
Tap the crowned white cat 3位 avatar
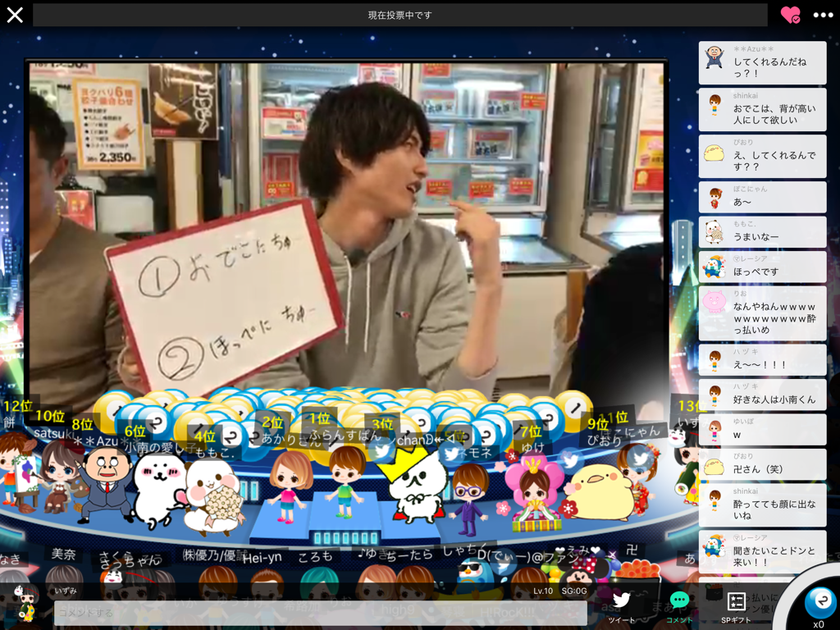(x=415, y=483)
